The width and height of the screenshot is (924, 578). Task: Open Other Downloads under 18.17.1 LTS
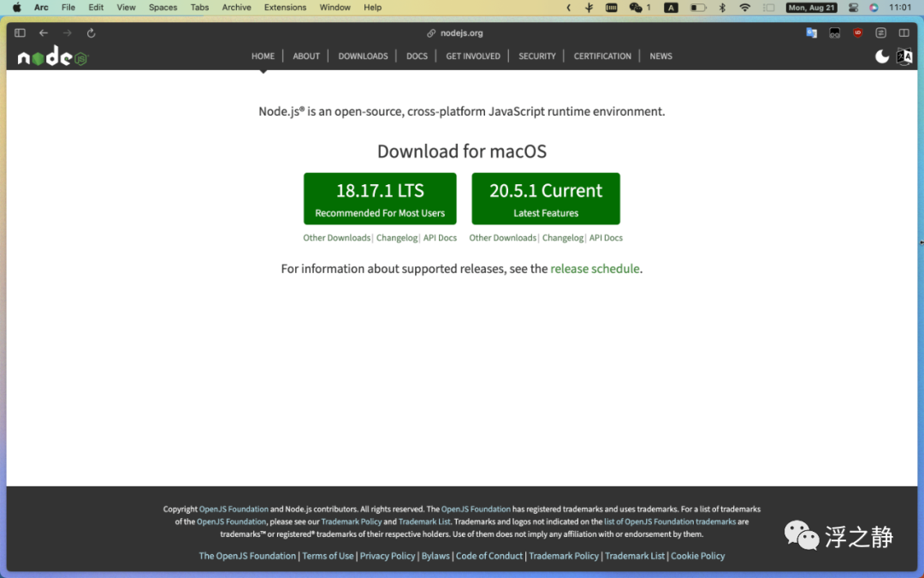pos(336,238)
